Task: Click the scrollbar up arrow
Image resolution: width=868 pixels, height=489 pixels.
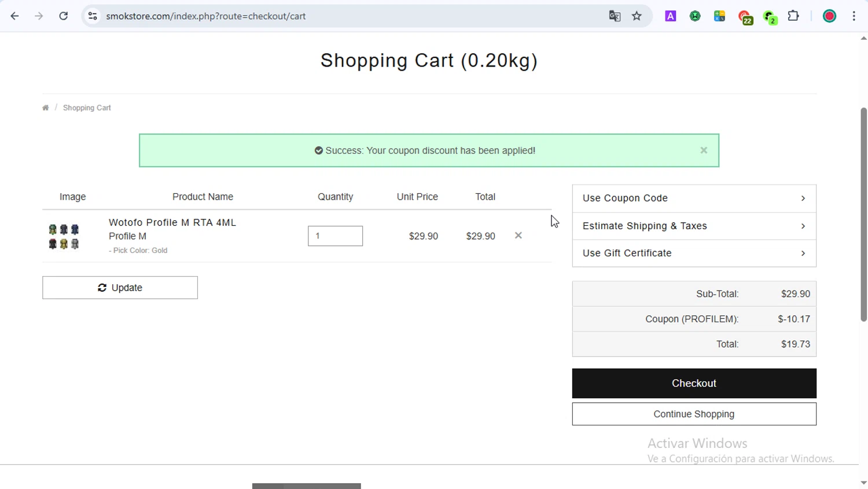Action: (x=863, y=38)
